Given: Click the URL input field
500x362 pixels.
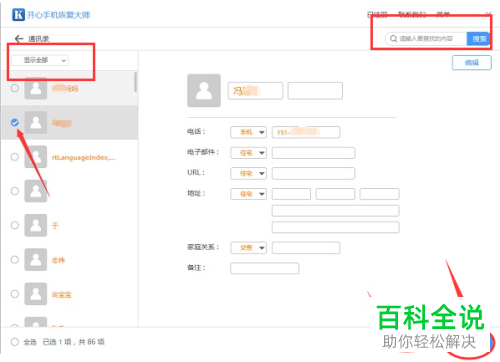Looking at the screenshot, I should [313, 173].
